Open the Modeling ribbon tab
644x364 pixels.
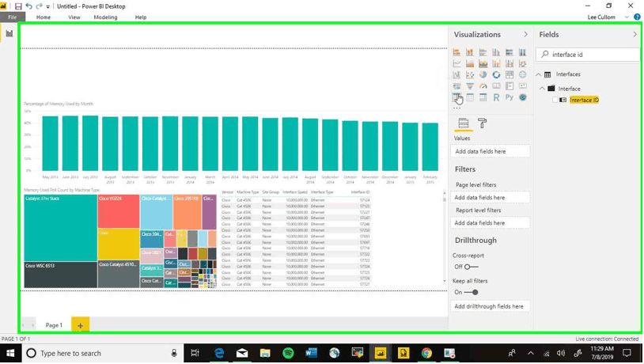coord(105,17)
